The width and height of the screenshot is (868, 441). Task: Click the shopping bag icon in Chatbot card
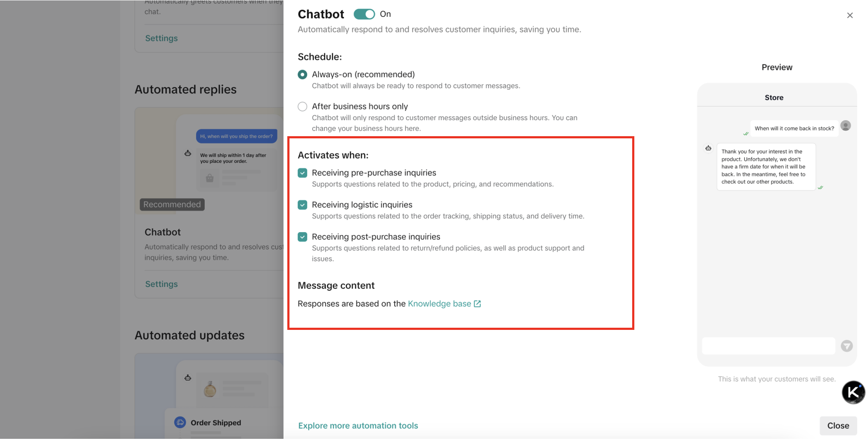tap(210, 178)
